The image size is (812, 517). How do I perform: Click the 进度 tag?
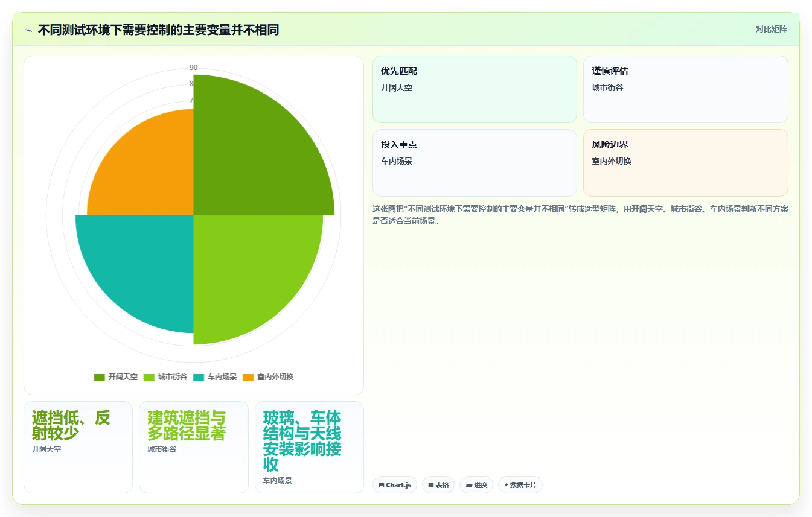(476, 485)
